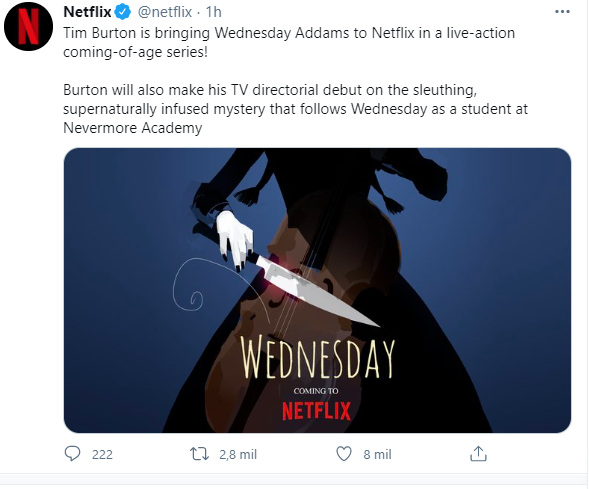This screenshot has width=589, height=489.
Task: Open the Netflix display name link
Action: coord(87,12)
